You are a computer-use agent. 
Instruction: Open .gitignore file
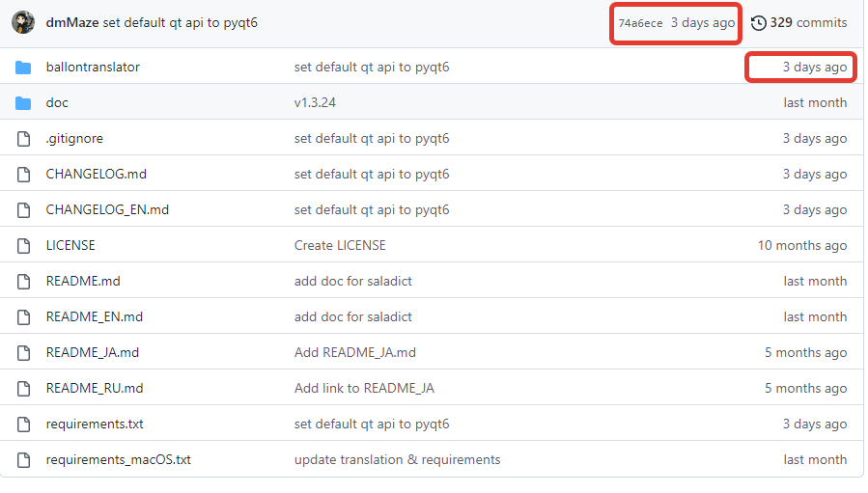(x=74, y=138)
